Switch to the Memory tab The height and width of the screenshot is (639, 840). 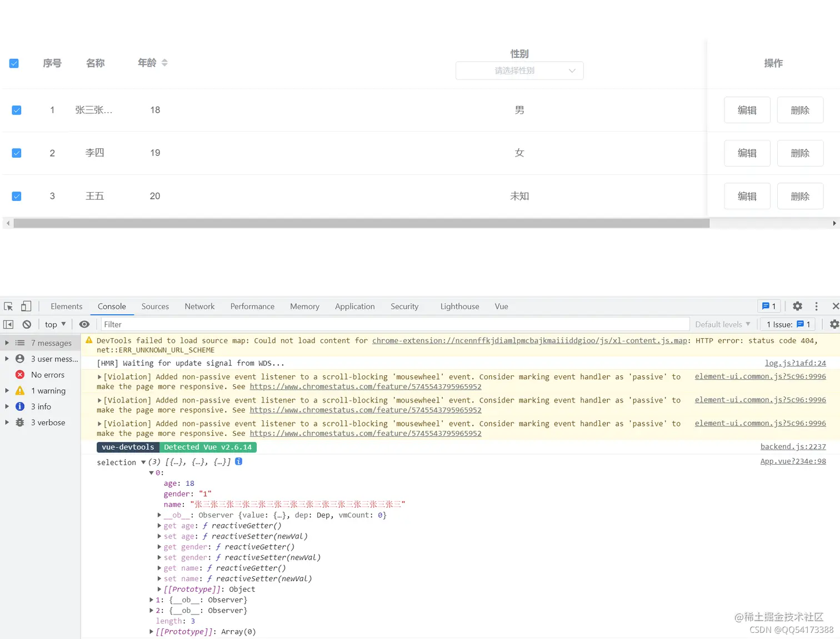coord(304,306)
